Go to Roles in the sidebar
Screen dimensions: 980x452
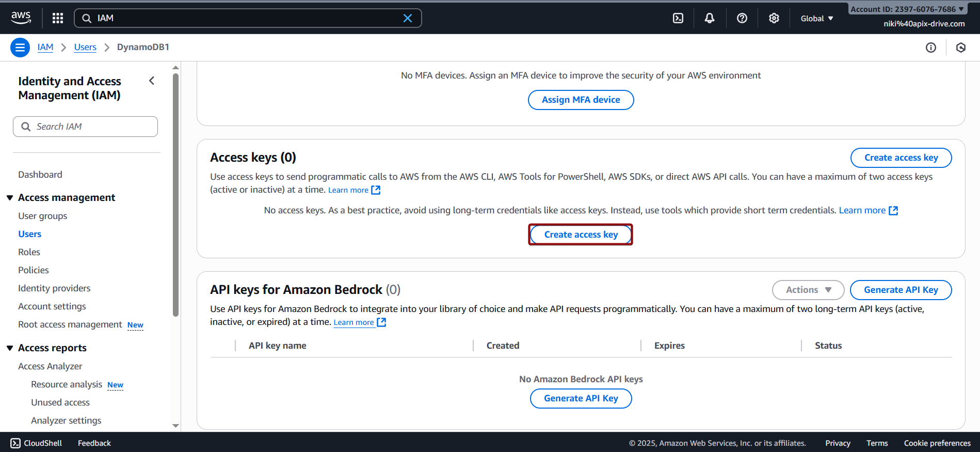pos(29,252)
